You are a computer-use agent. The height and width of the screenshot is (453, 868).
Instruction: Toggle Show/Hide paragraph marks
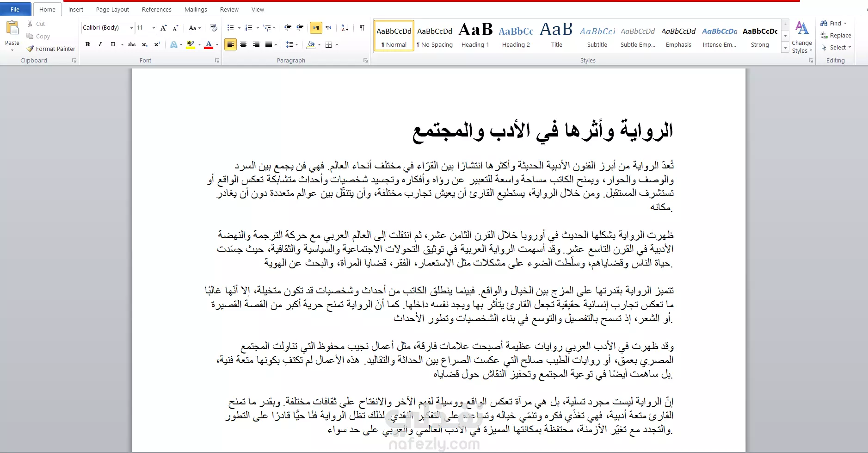[x=362, y=28]
